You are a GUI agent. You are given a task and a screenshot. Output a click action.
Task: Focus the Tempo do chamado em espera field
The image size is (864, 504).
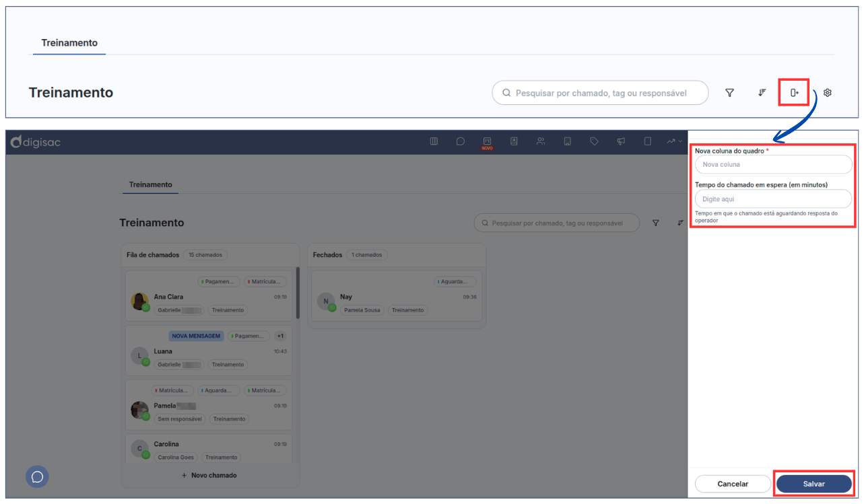point(773,199)
